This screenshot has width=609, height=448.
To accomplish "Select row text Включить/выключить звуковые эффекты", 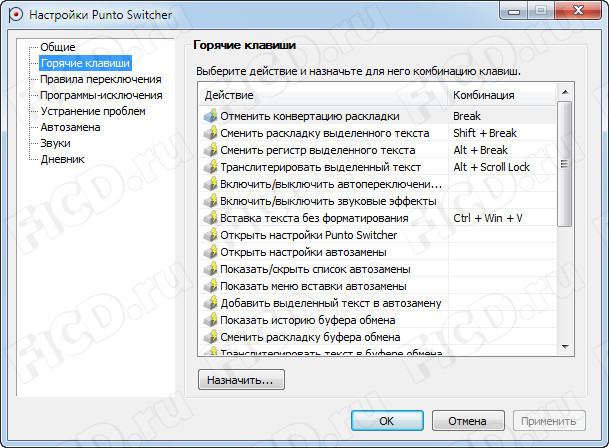I will coord(328,201).
